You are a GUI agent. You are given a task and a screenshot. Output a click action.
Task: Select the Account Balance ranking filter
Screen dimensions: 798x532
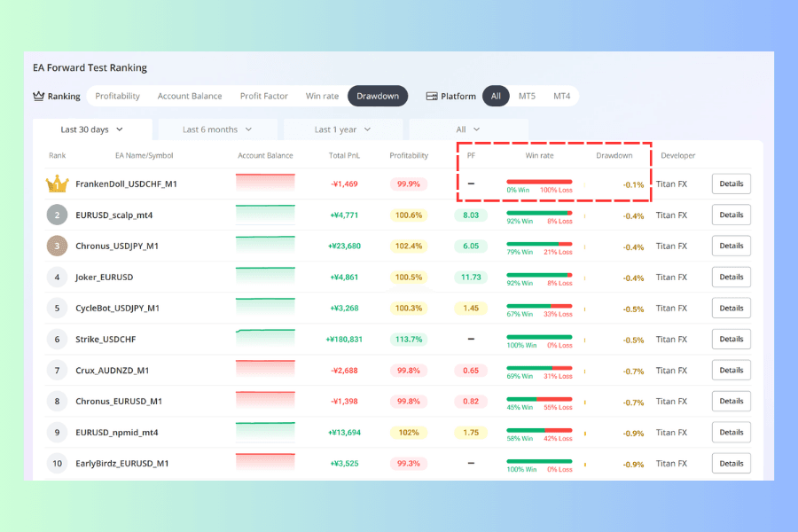point(190,96)
